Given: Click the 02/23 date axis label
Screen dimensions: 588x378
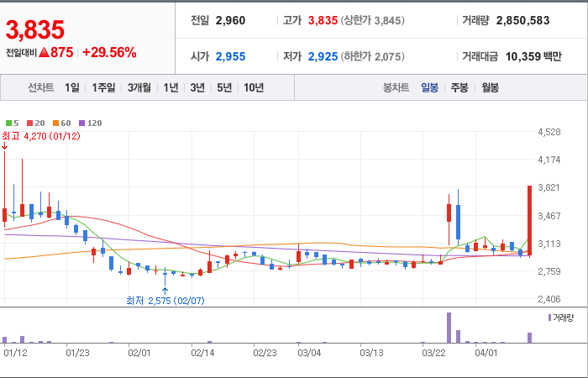Looking at the screenshot, I should pyautogui.click(x=265, y=354).
